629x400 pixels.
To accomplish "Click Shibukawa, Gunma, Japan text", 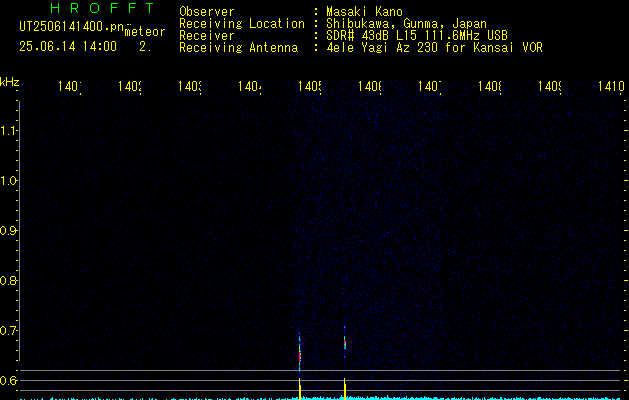I will 406,24.
